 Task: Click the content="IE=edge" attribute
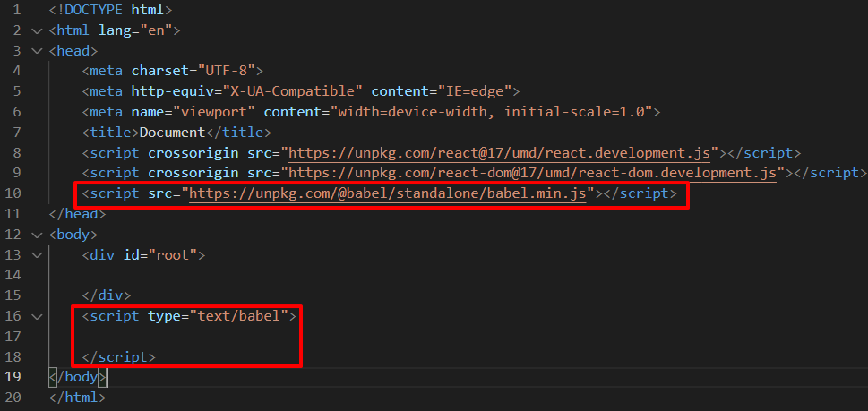click(442, 91)
